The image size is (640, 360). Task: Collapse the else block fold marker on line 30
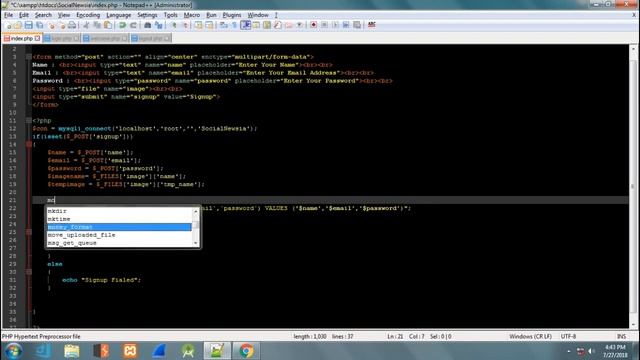29,272
